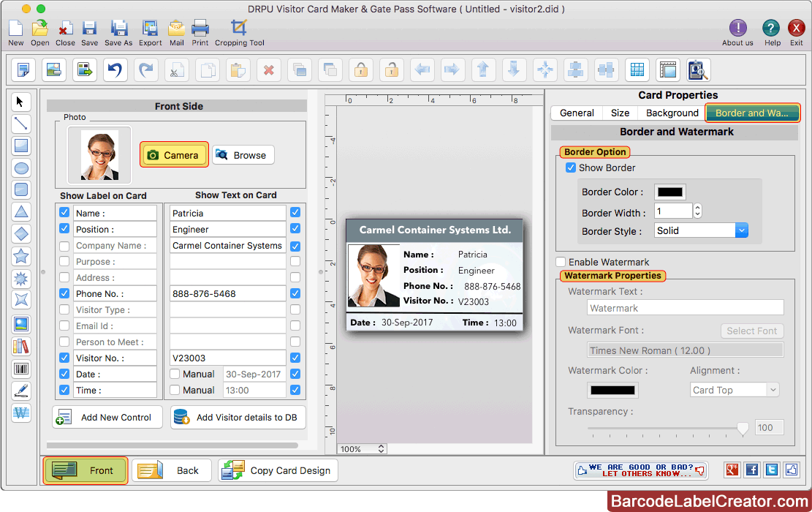
Task: Select the arrow pointer tool
Action: click(x=20, y=102)
